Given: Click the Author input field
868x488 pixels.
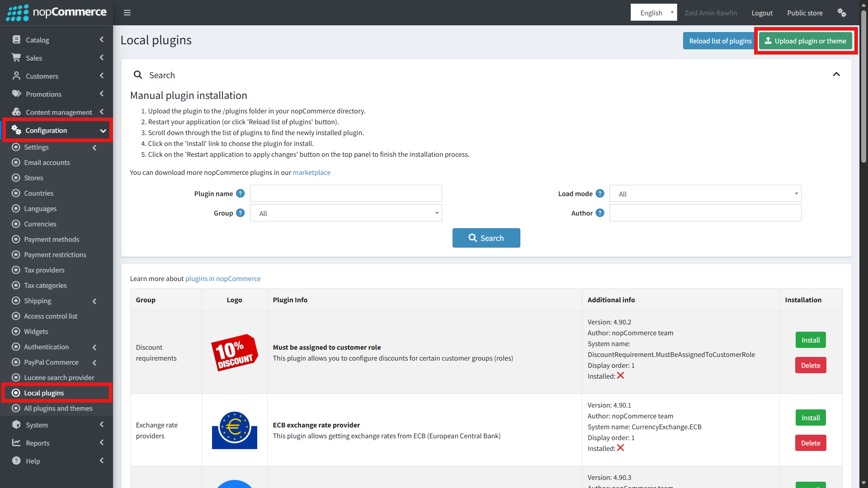Looking at the screenshot, I should coord(705,213).
